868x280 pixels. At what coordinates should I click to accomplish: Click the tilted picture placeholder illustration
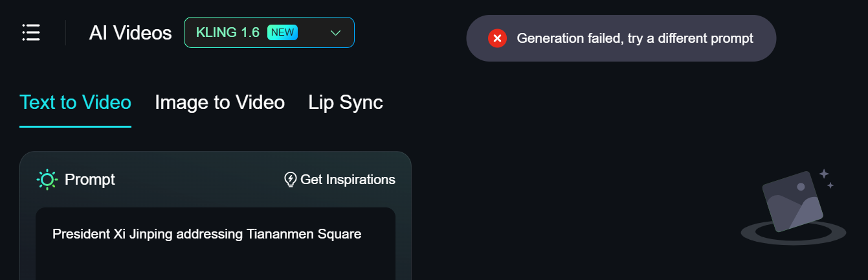(792, 202)
